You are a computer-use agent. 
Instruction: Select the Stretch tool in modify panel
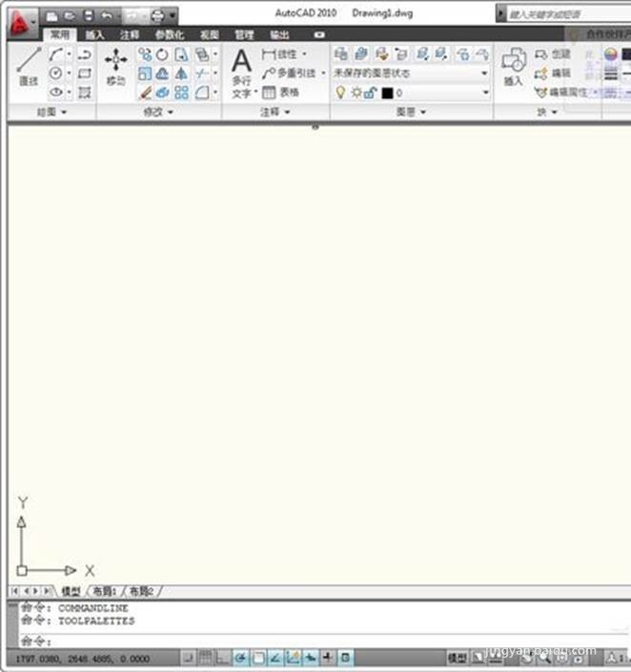(181, 54)
